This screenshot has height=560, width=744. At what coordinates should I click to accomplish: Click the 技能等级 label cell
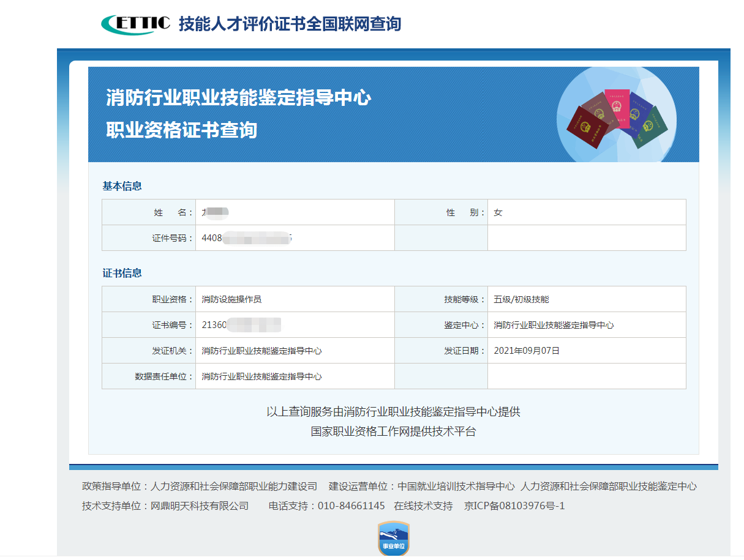click(x=441, y=299)
